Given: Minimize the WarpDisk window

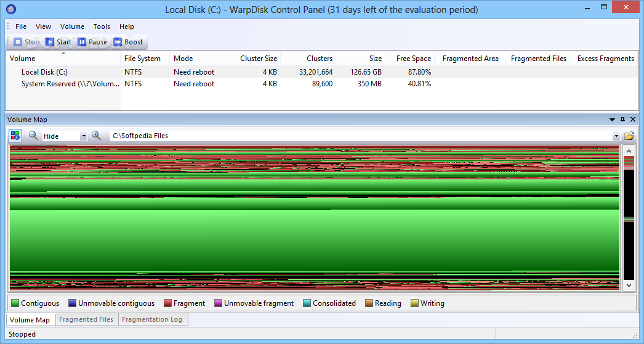Looking at the screenshot, I should point(588,7).
